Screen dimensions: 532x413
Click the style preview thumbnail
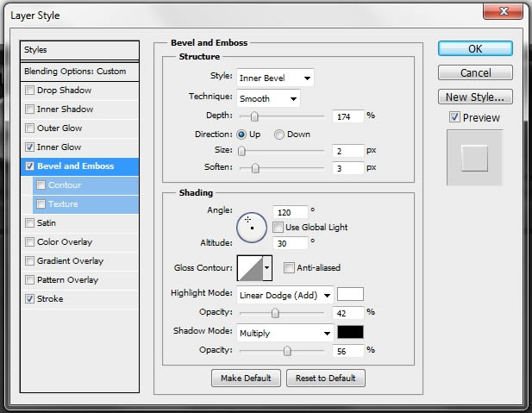click(x=474, y=158)
